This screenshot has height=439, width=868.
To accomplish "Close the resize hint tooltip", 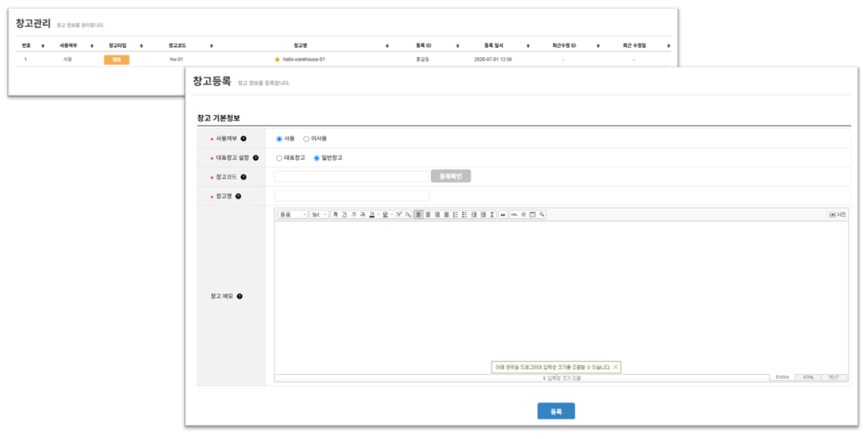I will click(x=616, y=367).
